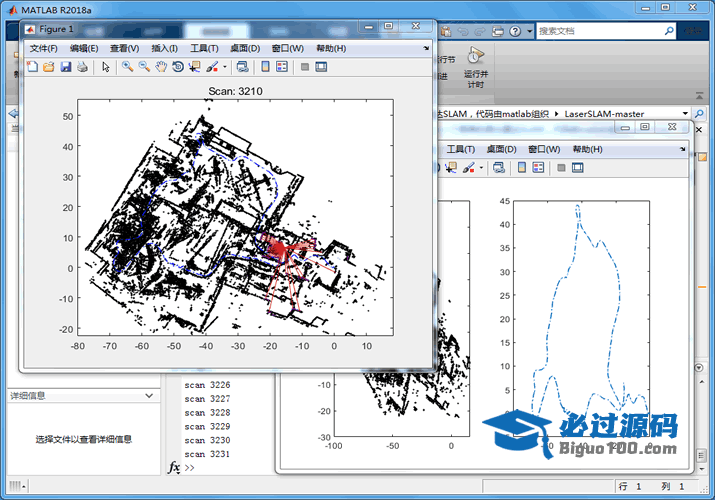Click Insert Legend icon in second figure window

coord(539,168)
